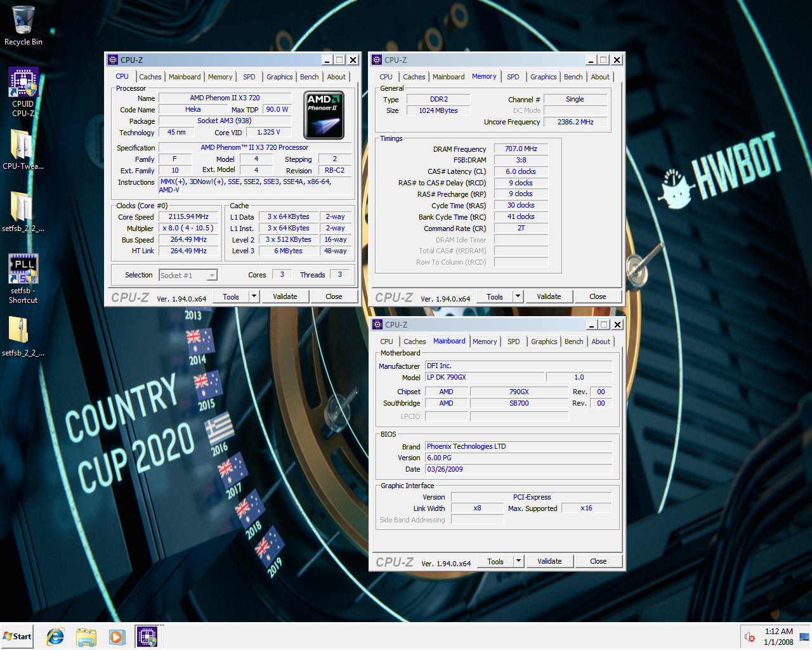Click Validate button in Memory window
This screenshot has width=812, height=650.
(x=549, y=296)
